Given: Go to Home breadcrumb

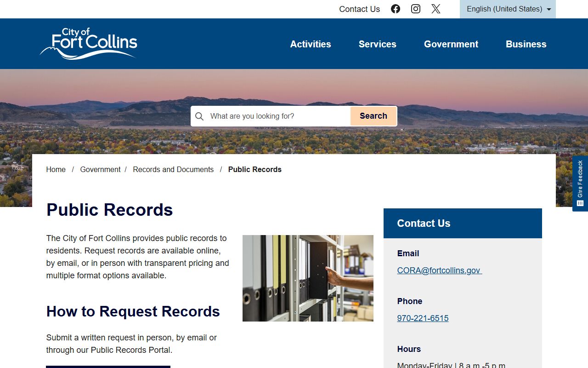Looking at the screenshot, I should (56, 169).
